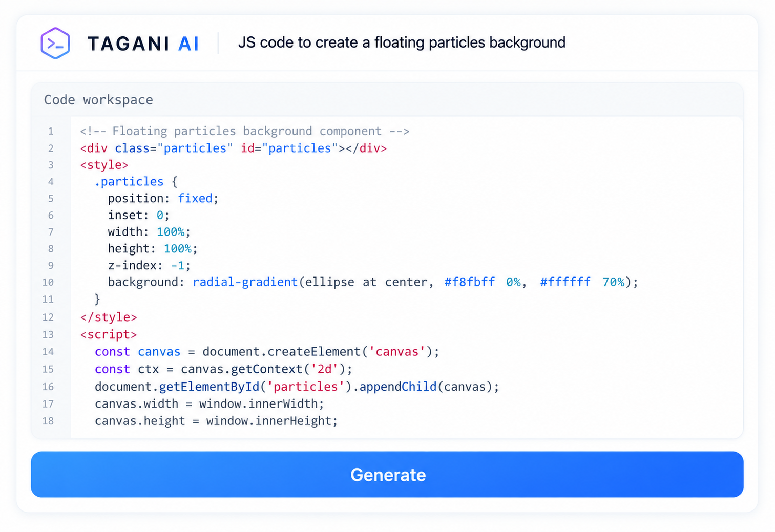Click the Tagani AI hexagon terminal logo

[x=55, y=43]
